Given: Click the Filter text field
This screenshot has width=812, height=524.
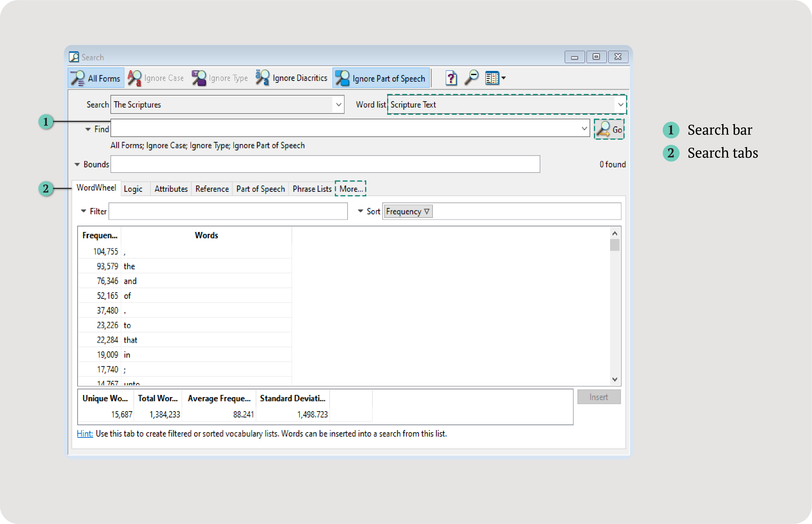Looking at the screenshot, I should click(228, 211).
